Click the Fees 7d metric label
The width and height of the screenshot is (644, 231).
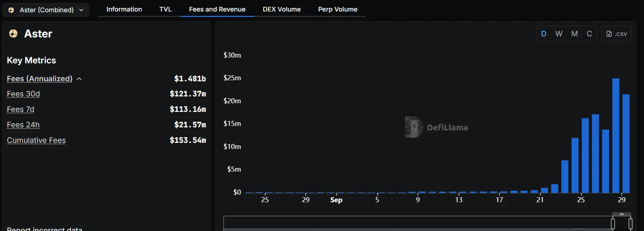pos(20,109)
